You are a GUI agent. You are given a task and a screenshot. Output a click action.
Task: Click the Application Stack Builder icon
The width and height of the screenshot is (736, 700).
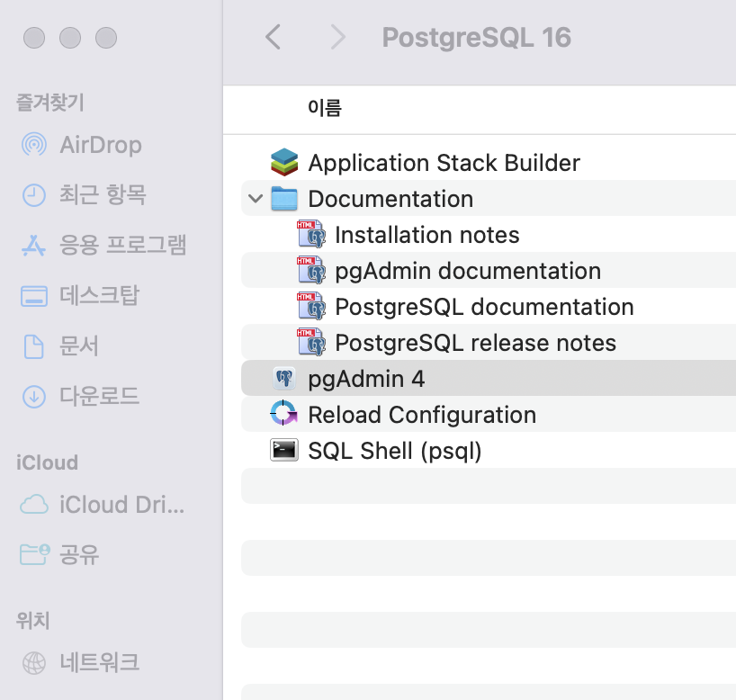(284, 163)
